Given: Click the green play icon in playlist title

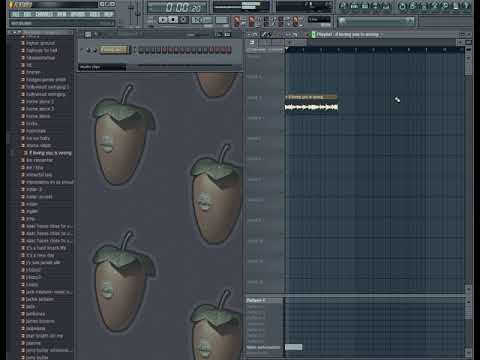Looking at the screenshot, I should coord(313,35).
